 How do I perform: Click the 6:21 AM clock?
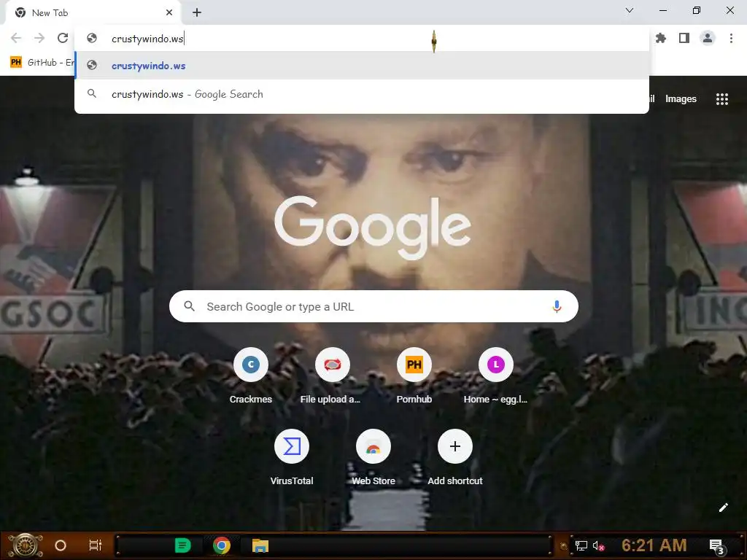[x=654, y=545]
